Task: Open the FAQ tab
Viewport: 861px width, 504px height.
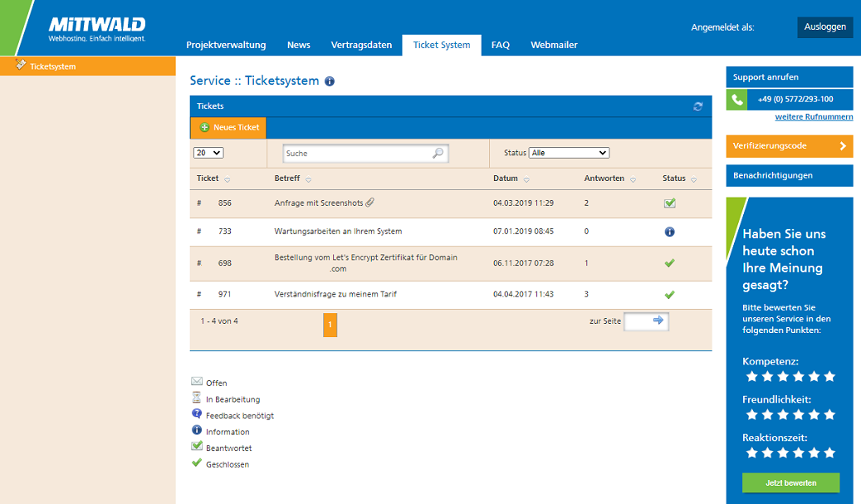Action: pos(500,45)
